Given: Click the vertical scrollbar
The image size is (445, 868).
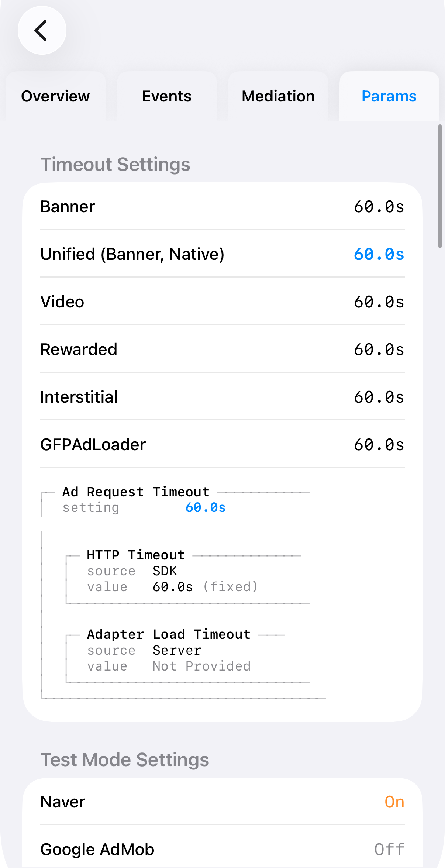Looking at the screenshot, I should click(x=440, y=186).
